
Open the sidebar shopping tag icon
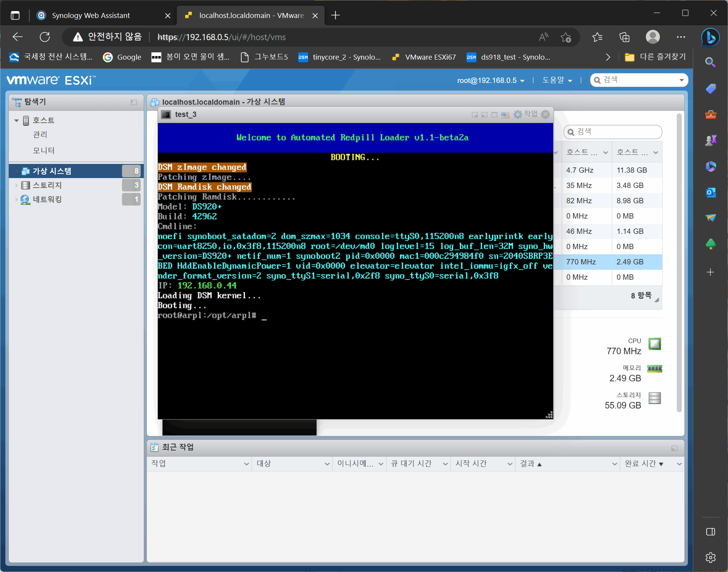point(710,89)
